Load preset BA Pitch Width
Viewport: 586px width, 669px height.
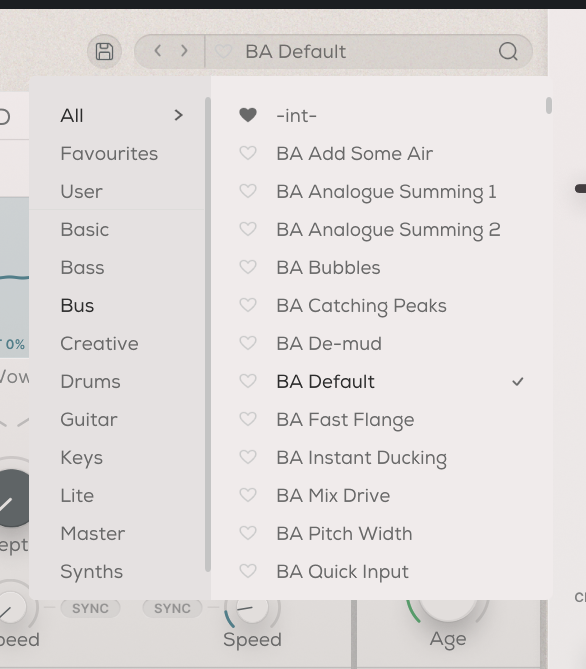[x=344, y=533]
